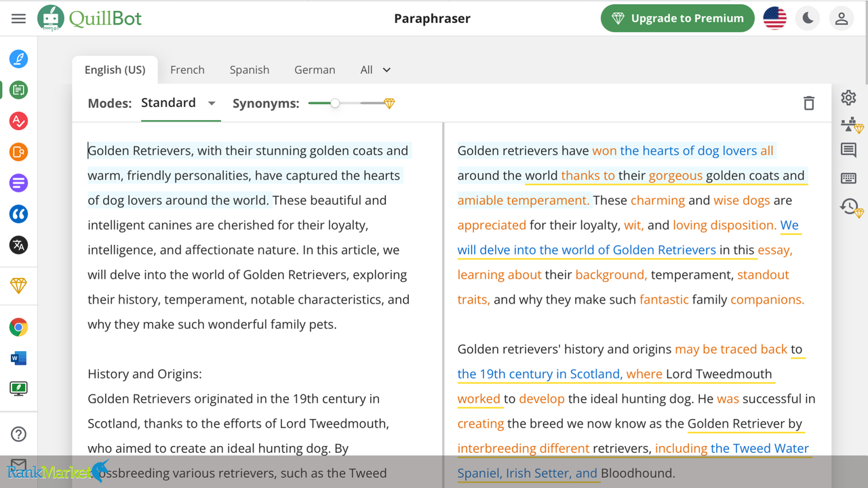Click Upgrade to Premium button
The image size is (868, 488).
(x=677, y=18)
